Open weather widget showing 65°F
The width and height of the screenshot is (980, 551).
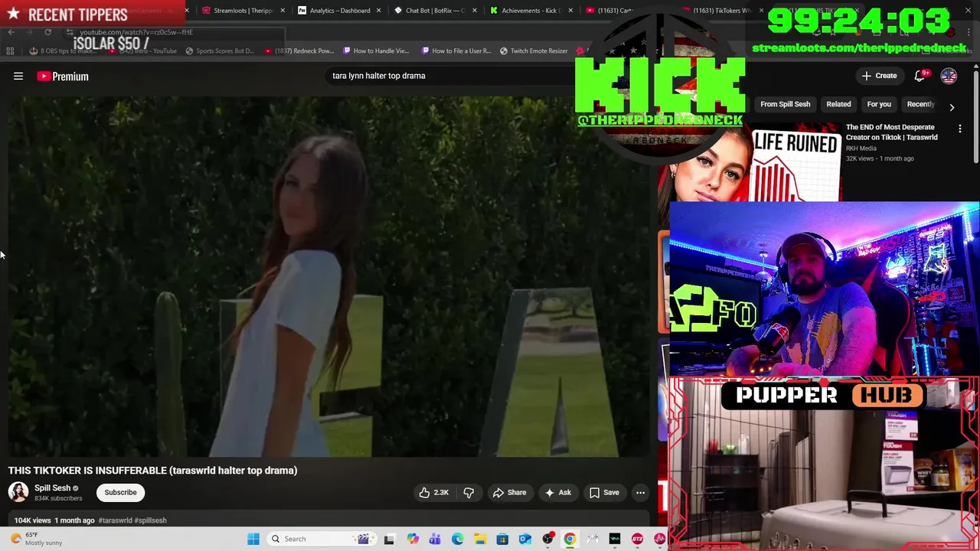pos(38,539)
